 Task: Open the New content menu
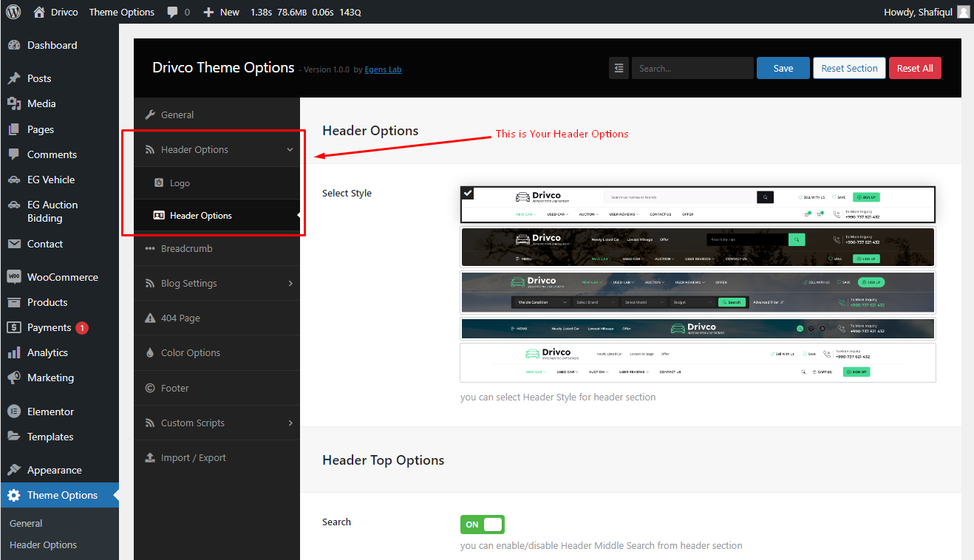point(221,12)
